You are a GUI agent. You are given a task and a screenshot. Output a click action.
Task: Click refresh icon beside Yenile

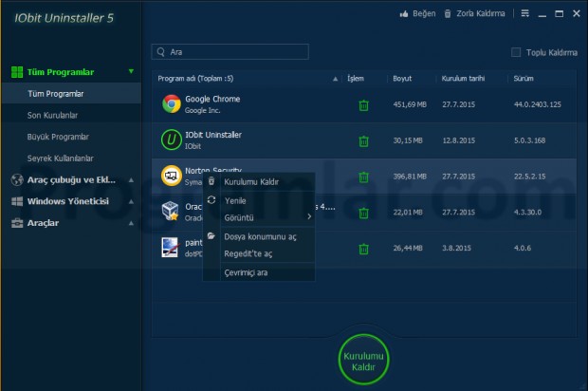[211, 200]
